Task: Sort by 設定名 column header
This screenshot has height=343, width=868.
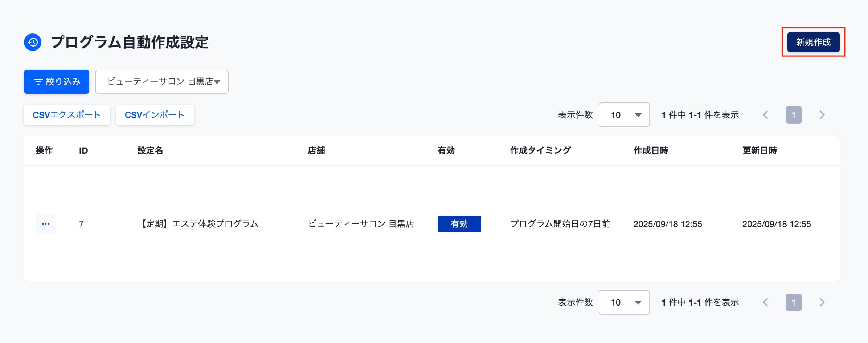Action: pos(150,150)
